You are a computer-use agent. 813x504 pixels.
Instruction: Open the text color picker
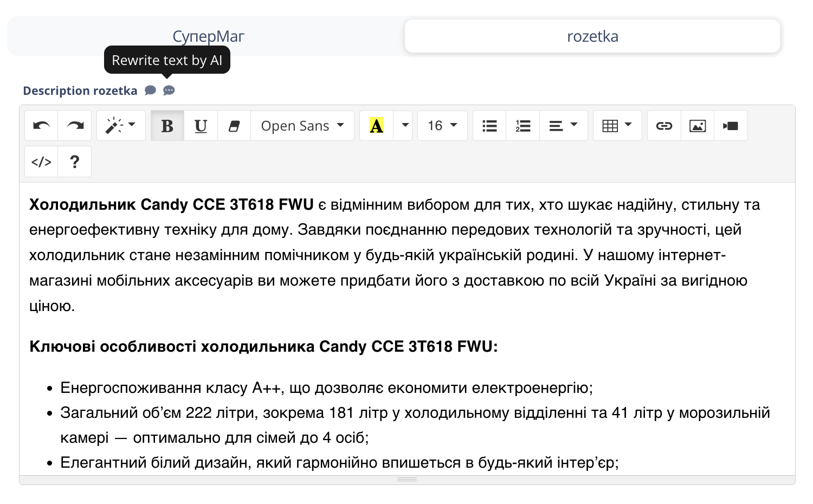coord(376,125)
